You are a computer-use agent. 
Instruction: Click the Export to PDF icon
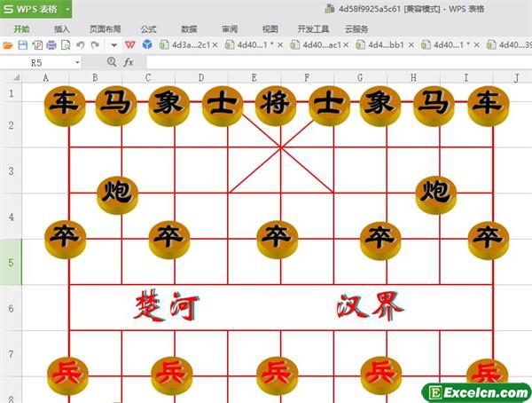coord(37,45)
